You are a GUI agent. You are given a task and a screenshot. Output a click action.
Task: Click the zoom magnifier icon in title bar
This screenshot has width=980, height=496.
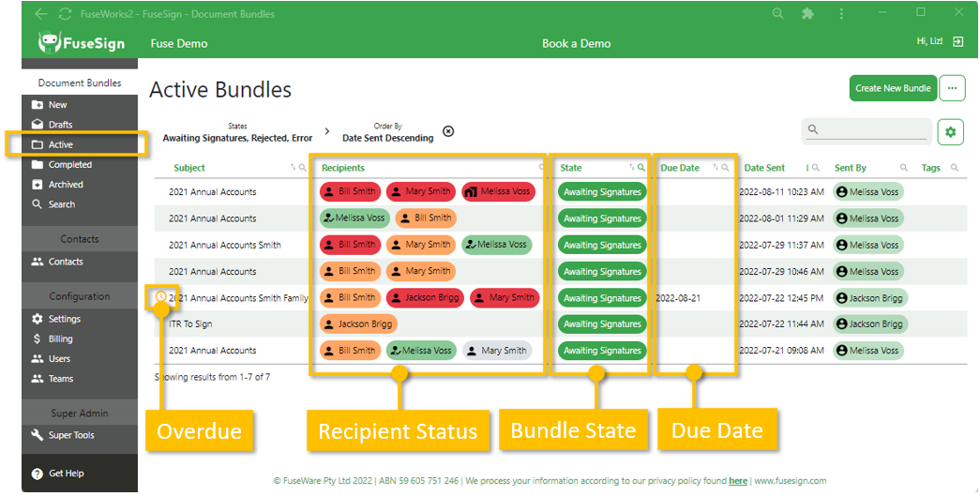pos(777,14)
